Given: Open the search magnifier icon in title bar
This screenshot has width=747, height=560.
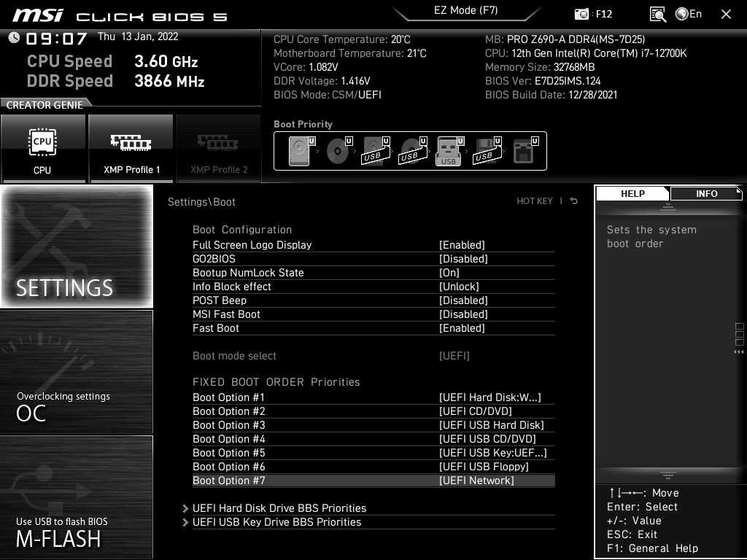Looking at the screenshot, I should coord(657,13).
